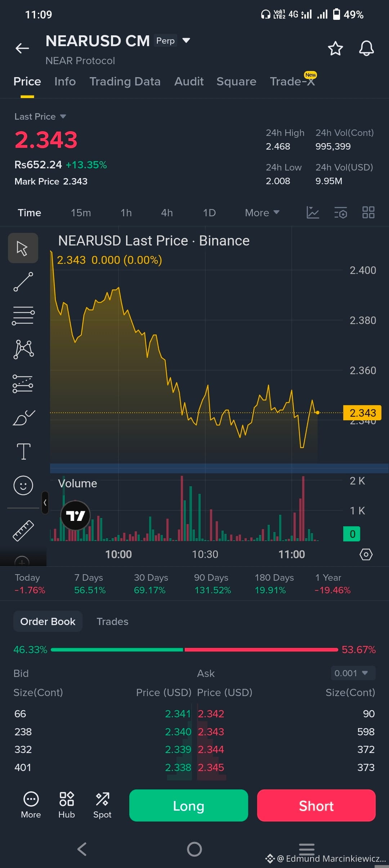
Task: Show the Order Book view
Action: point(48,621)
